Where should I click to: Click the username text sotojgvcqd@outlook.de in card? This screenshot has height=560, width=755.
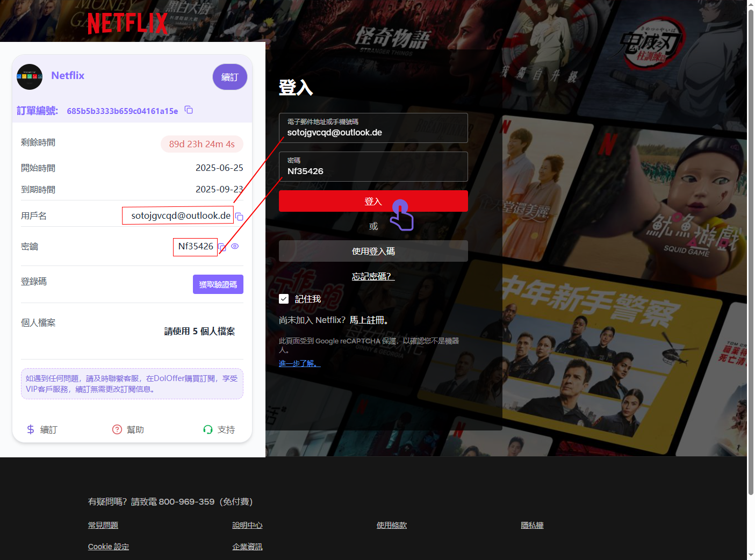tap(181, 216)
